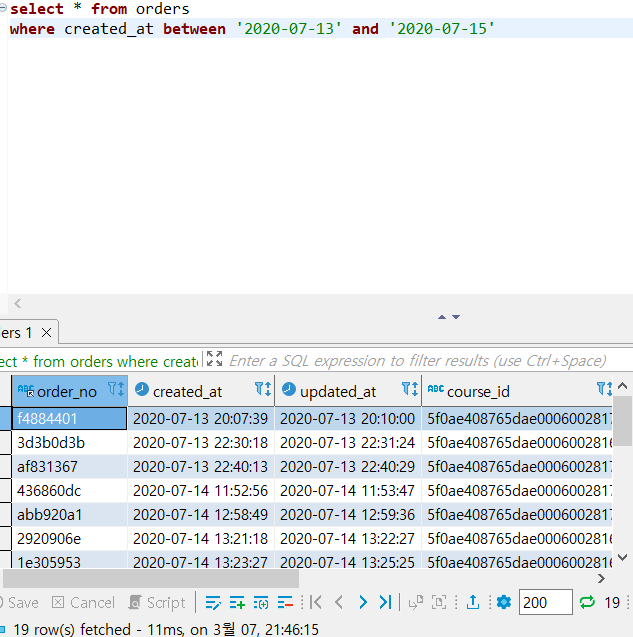Close the orders 1 result tab
Screen dimensions: 633x637
(x=47, y=333)
